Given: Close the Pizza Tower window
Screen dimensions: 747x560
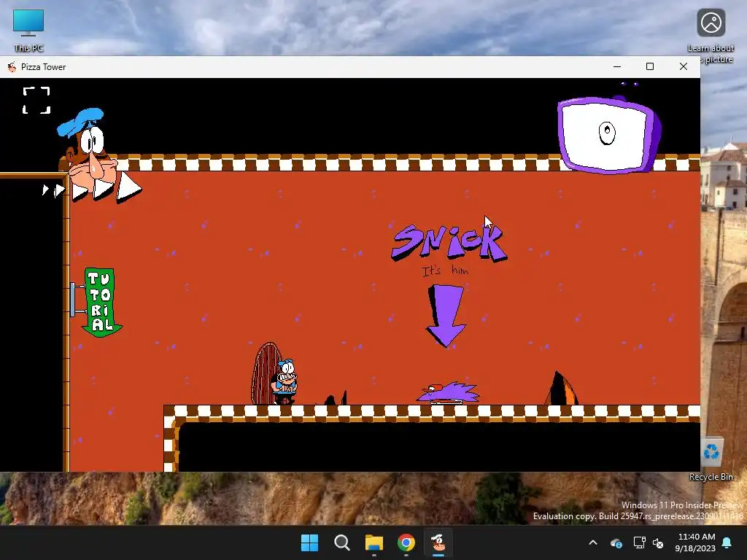Looking at the screenshot, I should pos(683,66).
